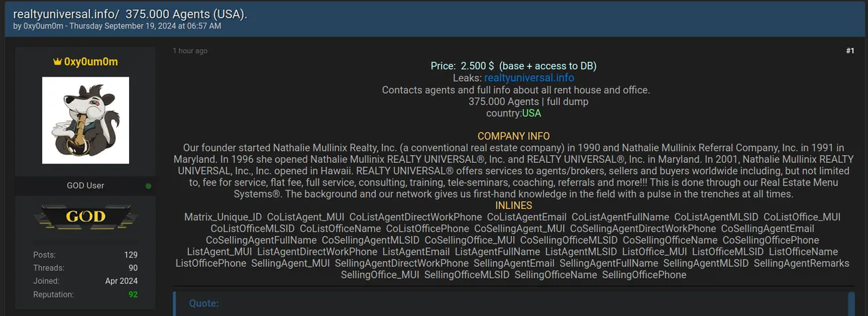Click the thread title realtyuniversal.info 375.000 Agents
This screenshot has height=316, width=868.
[x=130, y=14]
